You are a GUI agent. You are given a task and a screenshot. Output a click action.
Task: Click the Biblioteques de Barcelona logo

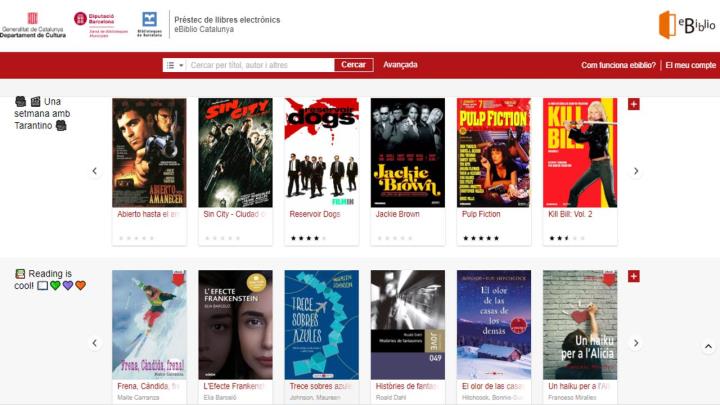150,24
